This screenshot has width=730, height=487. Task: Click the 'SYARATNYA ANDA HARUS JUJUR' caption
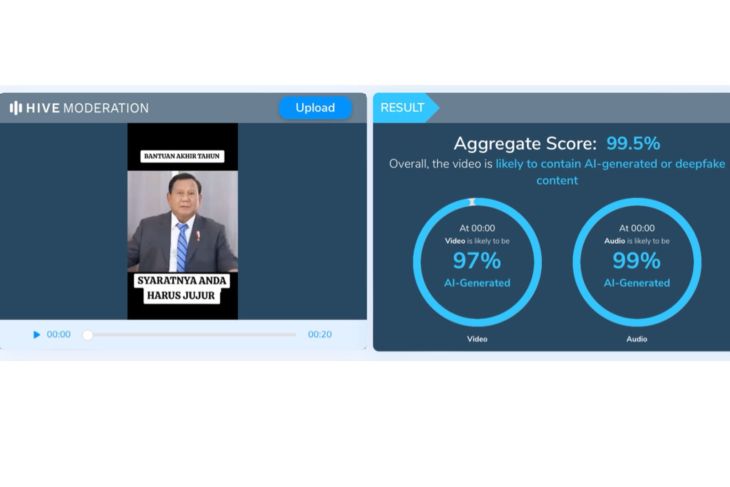tap(182, 288)
